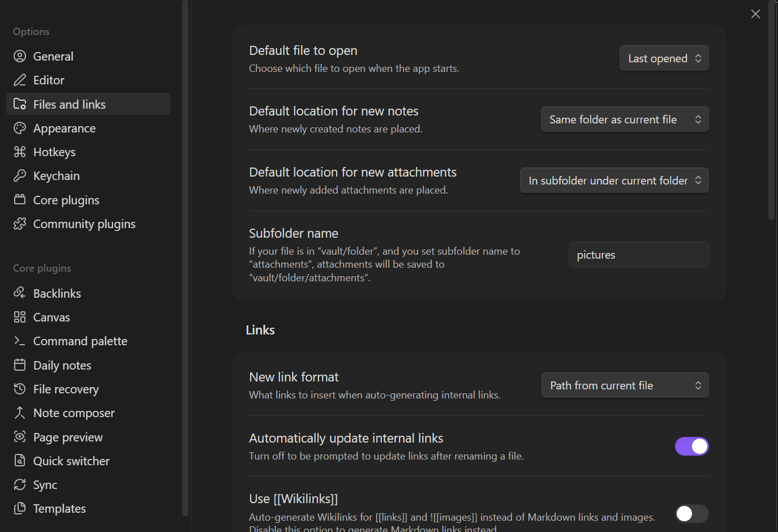Close the settings dialog
The image size is (778, 532).
coord(755,14)
